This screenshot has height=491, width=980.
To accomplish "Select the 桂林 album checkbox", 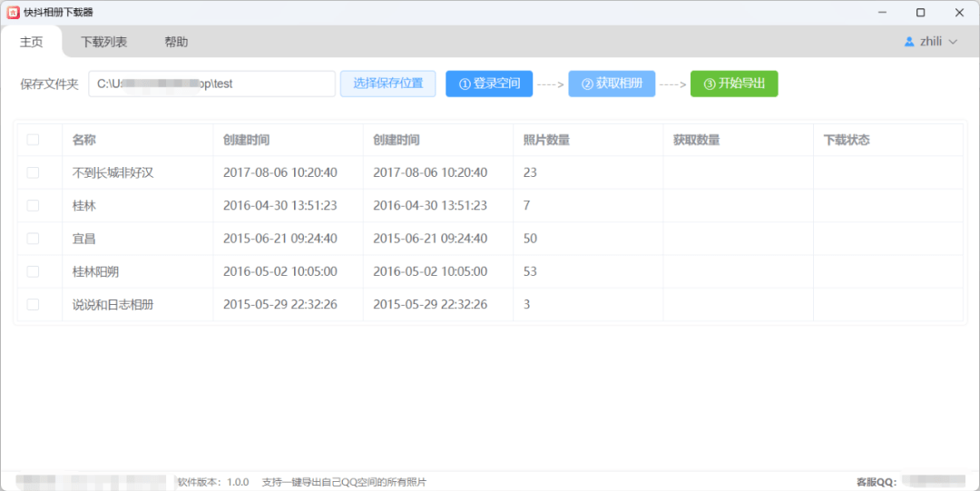I will click(34, 205).
